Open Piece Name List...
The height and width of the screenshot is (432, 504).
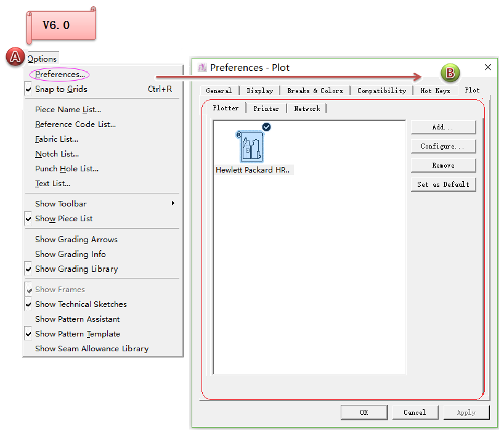tap(68, 110)
